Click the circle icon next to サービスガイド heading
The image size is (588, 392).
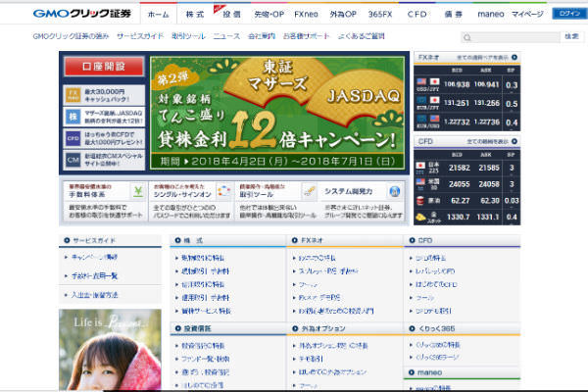pos(67,240)
